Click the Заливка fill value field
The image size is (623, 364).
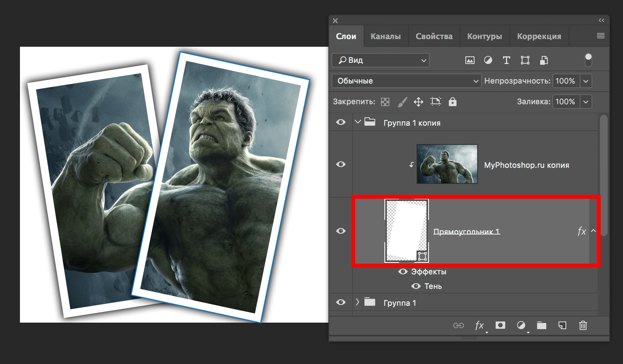click(565, 102)
